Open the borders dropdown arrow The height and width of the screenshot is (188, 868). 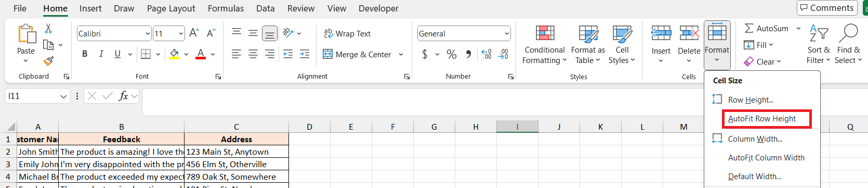pos(159,54)
